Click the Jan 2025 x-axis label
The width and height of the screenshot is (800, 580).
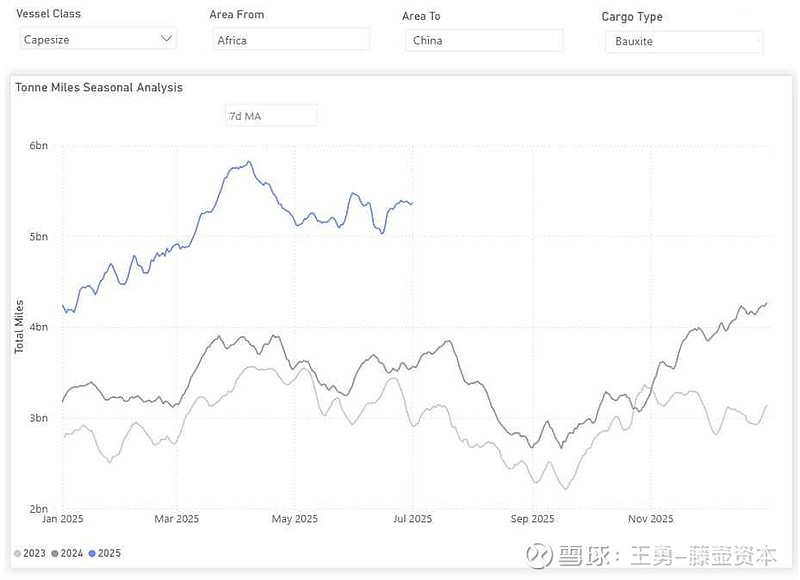[x=64, y=519]
